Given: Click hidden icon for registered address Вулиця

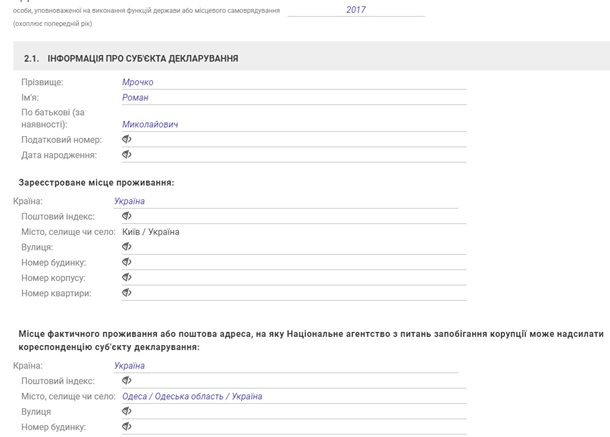Looking at the screenshot, I should 127,247.
